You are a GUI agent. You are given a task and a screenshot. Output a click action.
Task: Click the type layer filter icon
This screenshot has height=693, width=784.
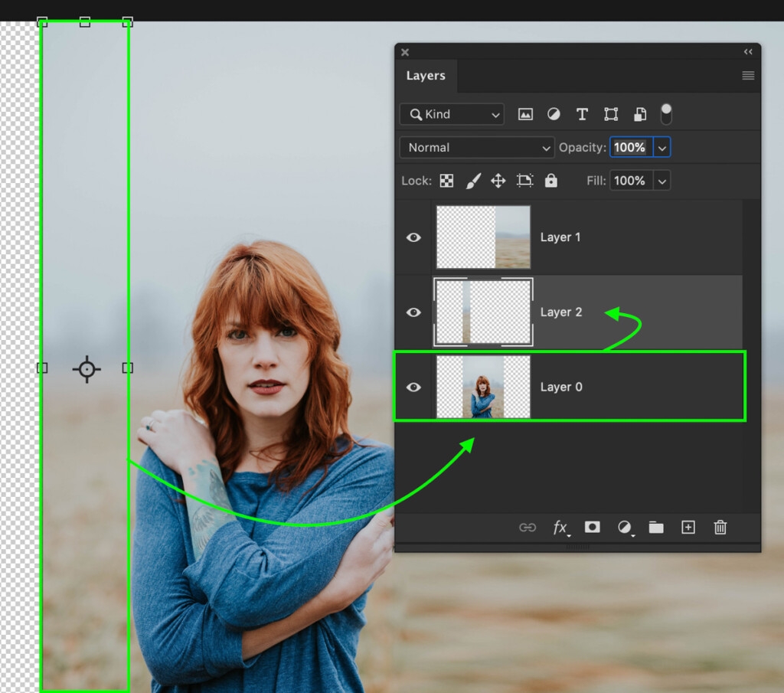(582, 114)
